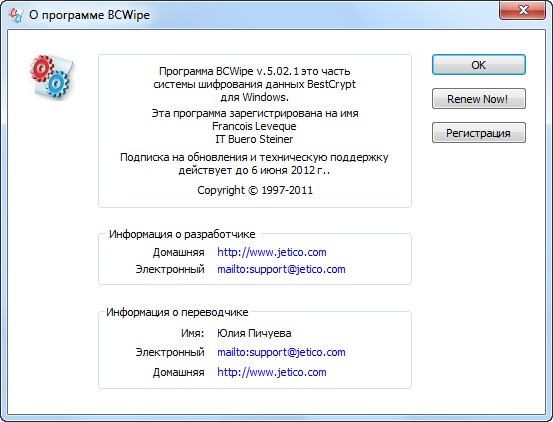Click the для Windows. text line
This screenshot has height=422, width=553.
pyautogui.click(x=255, y=97)
